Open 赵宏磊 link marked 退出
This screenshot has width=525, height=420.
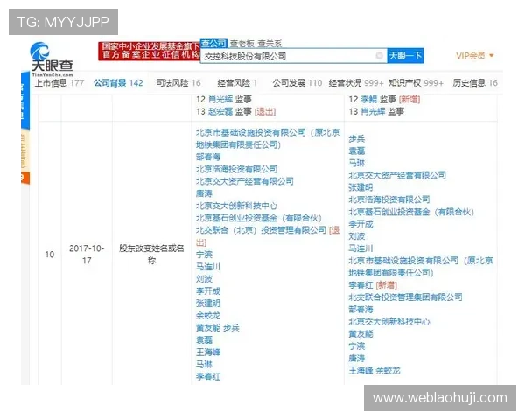tap(220, 111)
